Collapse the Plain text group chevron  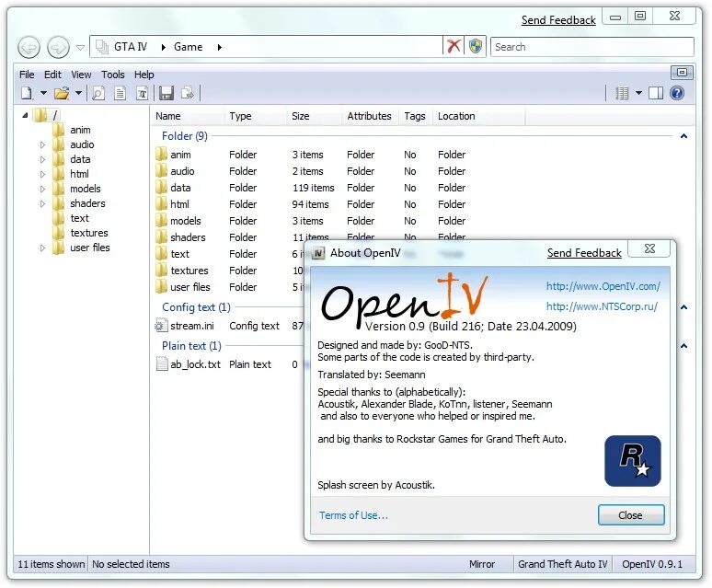[x=683, y=346]
